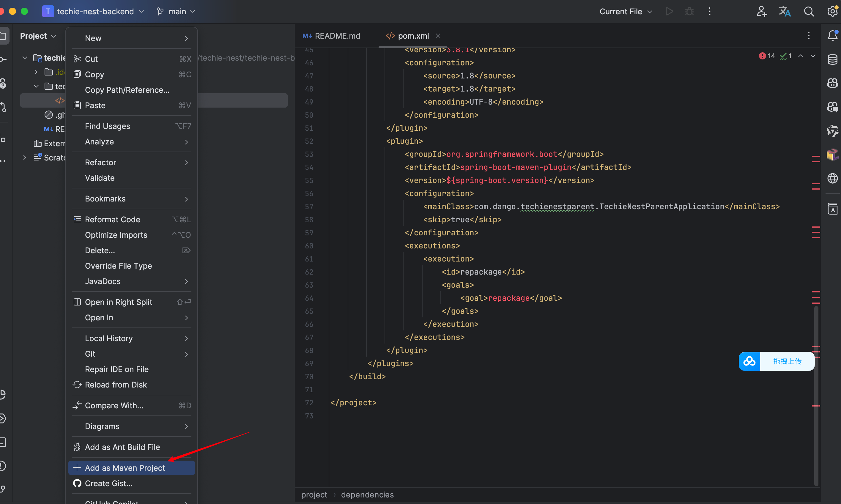Choose Optimize Imports menu entry

click(x=131, y=235)
